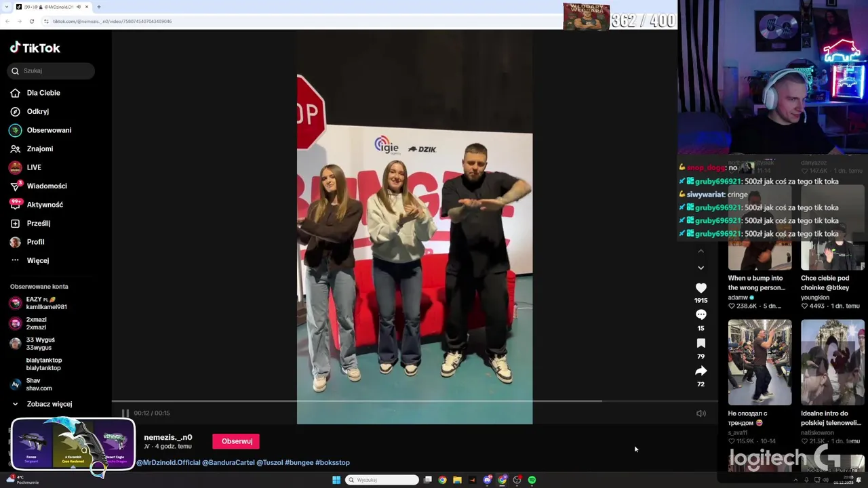Go to previous video with up chevron
The image size is (868, 488).
point(701,251)
